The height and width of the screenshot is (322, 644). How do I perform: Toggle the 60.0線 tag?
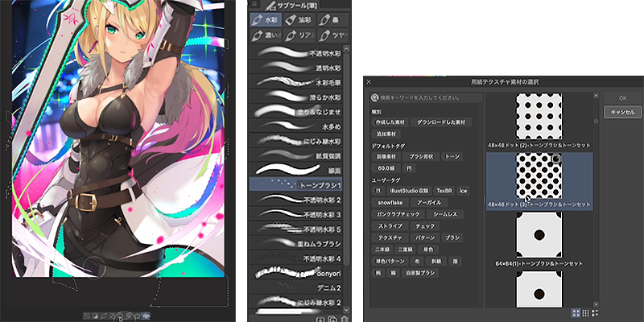pos(386,168)
